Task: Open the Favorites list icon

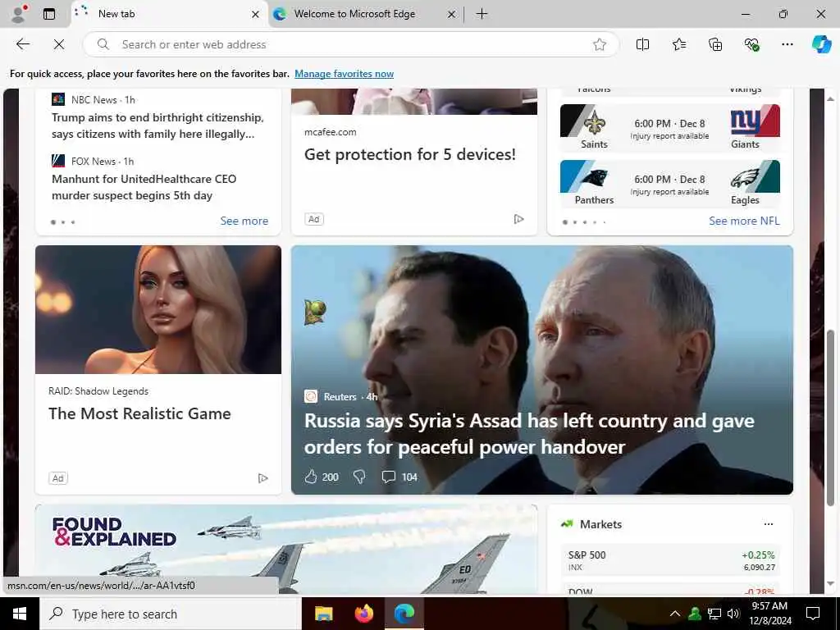Action: tap(678, 44)
